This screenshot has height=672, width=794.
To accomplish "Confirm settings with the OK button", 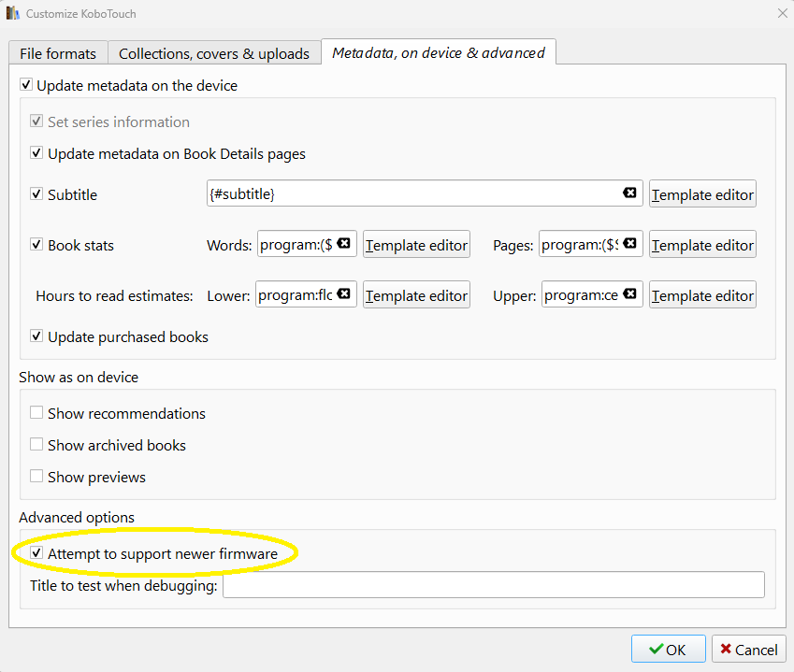I will 668,649.
